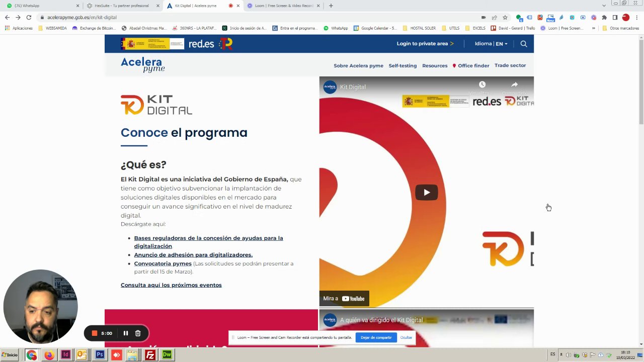Screen dimensions: 644x362
Task: Open the David - Gerard Trello bookmark
Action: click(x=513, y=28)
